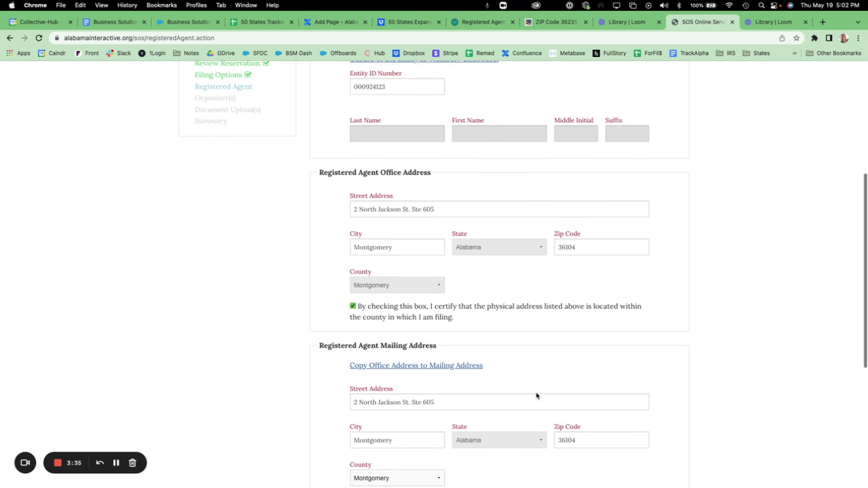The height and width of the screenshot is (488, 868).
Task: Restart recording with the undo arrow icon
Action: pos(100,463)
